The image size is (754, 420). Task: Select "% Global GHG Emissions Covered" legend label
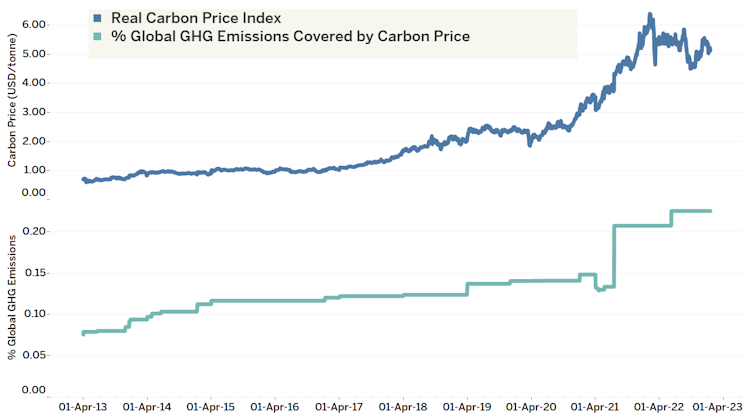click(x=290, y=36)
